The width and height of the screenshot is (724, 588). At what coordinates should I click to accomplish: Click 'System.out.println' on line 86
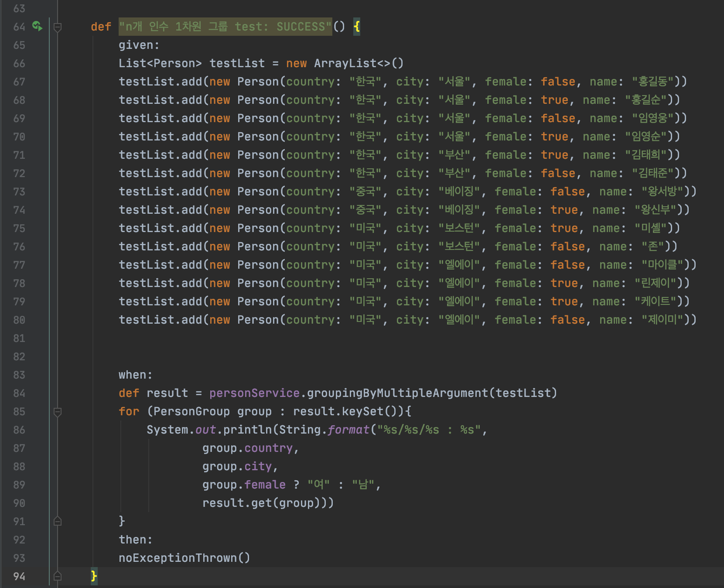(x=209, y=430)
